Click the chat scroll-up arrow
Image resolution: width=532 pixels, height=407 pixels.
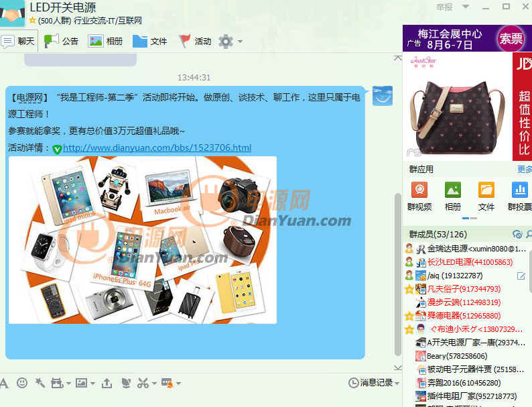397,58
